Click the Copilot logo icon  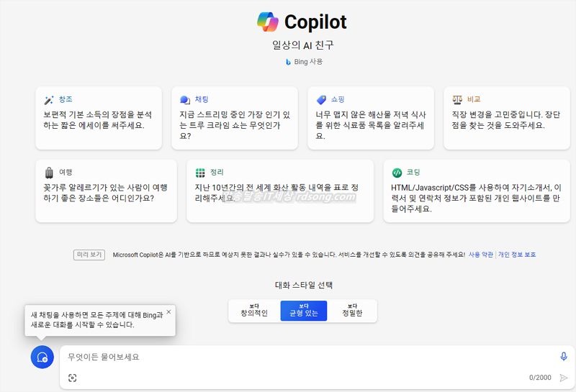pos(268,22)
